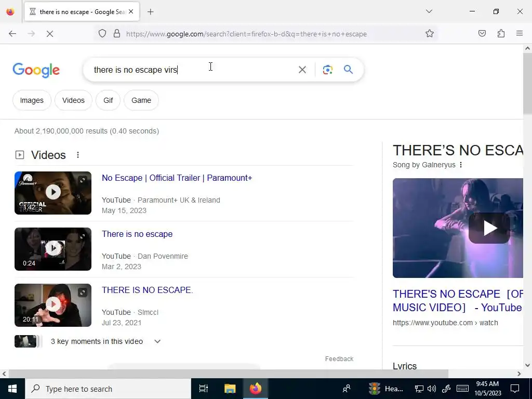532x399 pixels.
Task: Open the Videos section three-dot menu
Action: click(78, 155)
